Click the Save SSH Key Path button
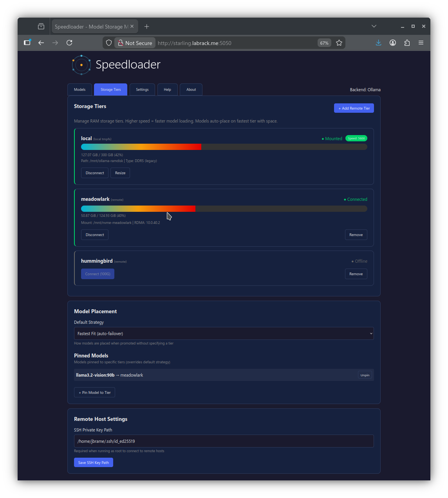The width and height of the screenshot is (448, 498). (93, 462)
